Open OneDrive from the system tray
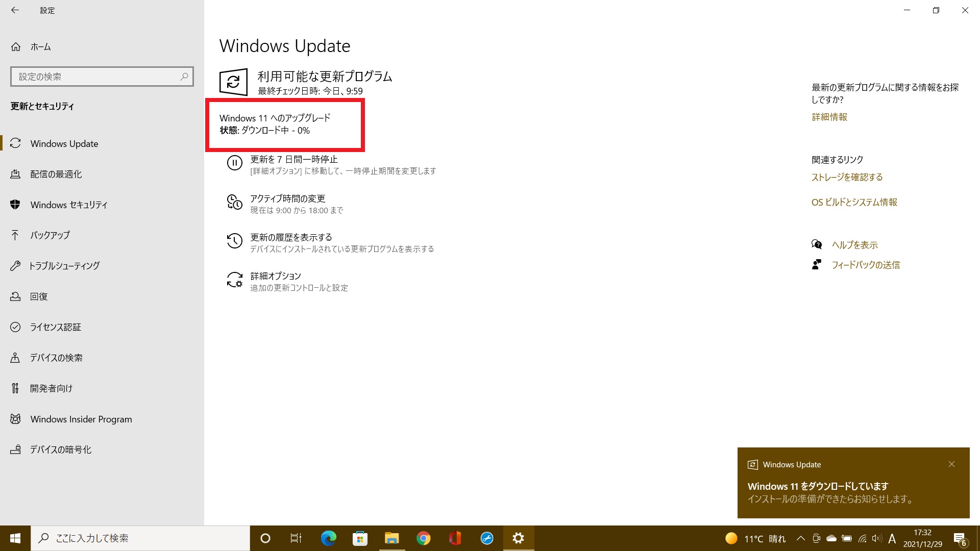The height and width of the screenshot is (551, 980). (x=832, y=538)
